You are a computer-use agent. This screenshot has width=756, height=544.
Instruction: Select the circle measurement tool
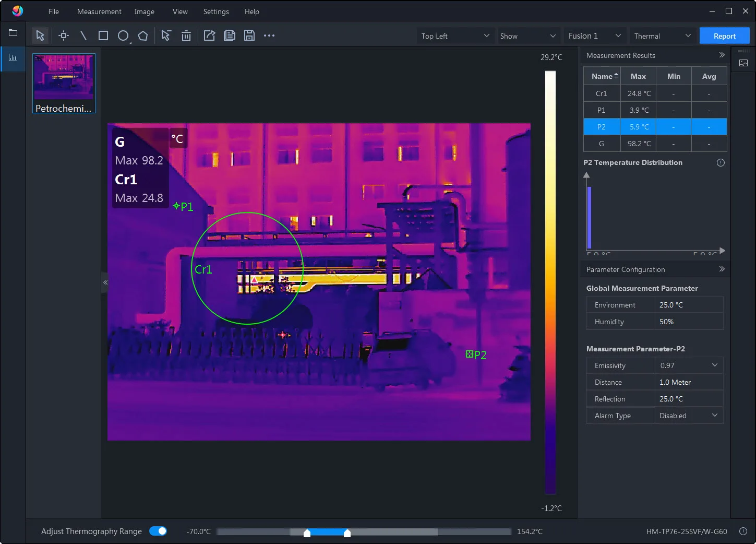pos(123,36)
